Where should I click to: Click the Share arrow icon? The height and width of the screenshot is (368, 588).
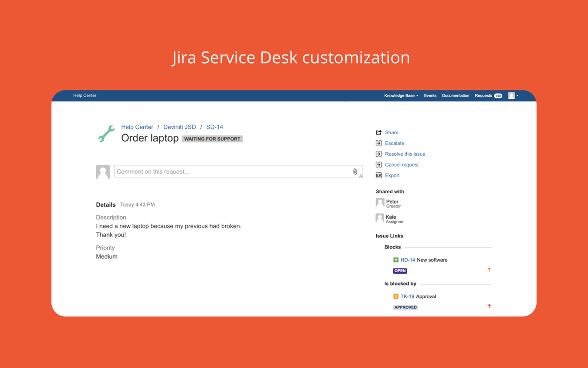[x=378, y=132]
